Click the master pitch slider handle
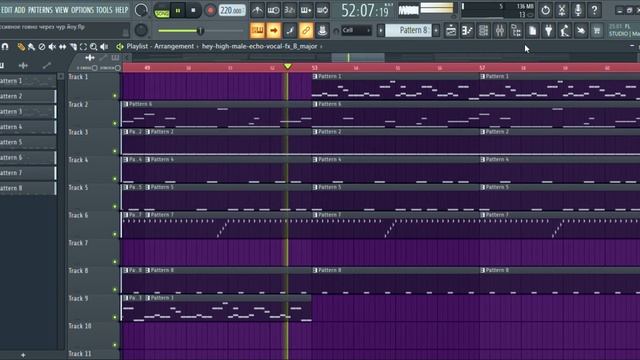The height and width of the screenshot is (360, 640). 200,31
